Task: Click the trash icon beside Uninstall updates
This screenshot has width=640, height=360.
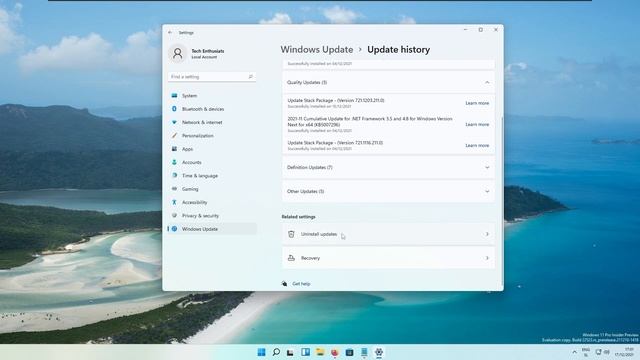Action: pyautogui.click(x=291, y=234)
